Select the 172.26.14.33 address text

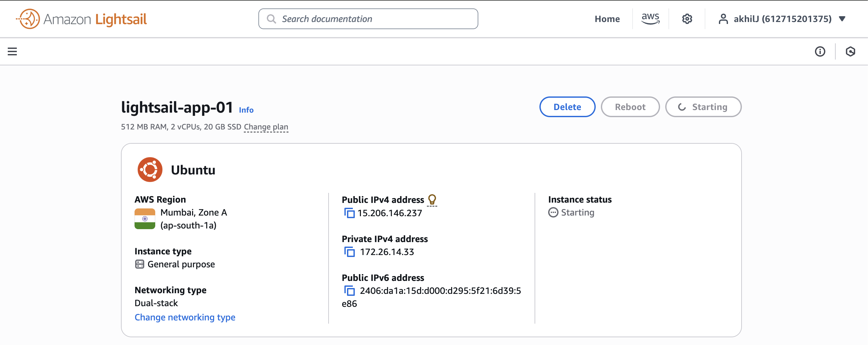point(387,252)
